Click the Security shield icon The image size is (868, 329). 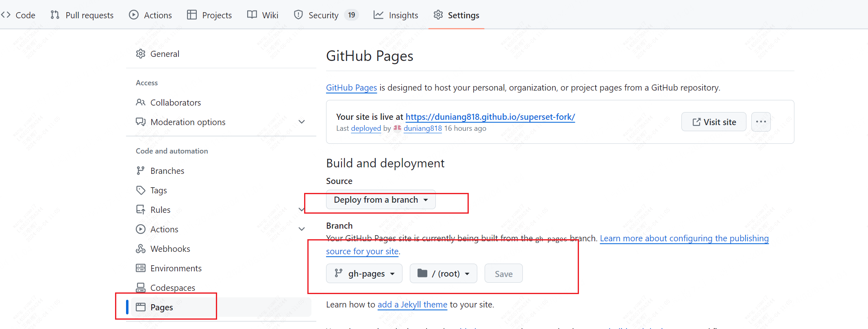pyautogui.click(x=298, y=15)
